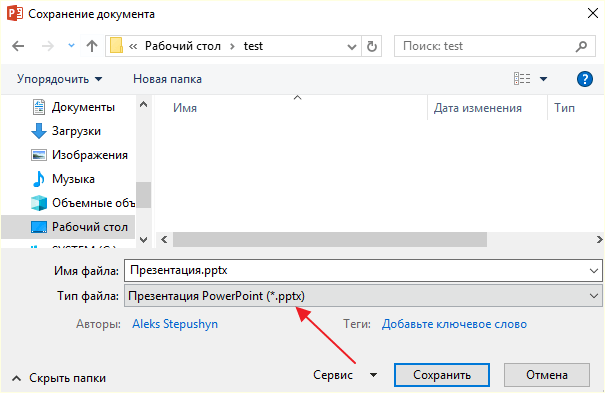This screenshot has width=605, height=393.
Task: Open help with the question mark icon
Action: (585, 79)
